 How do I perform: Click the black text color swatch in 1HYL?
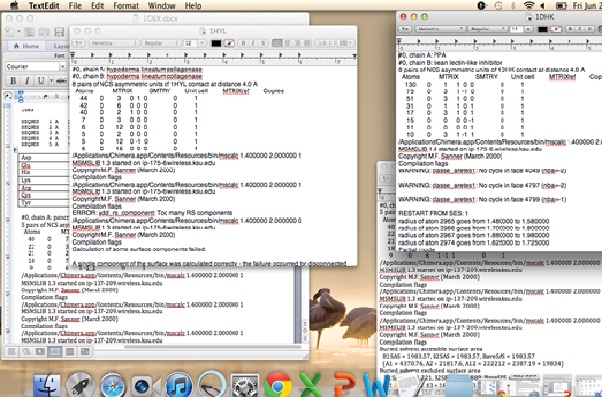[216, 43]
